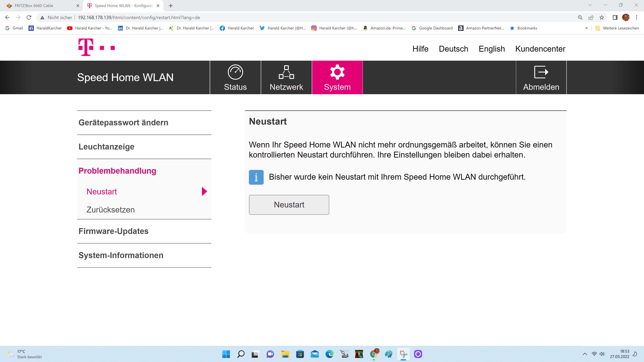This screenshot has width=644, height=362.
Task: Open the Netzwerk topology icon
Action: 286,72
